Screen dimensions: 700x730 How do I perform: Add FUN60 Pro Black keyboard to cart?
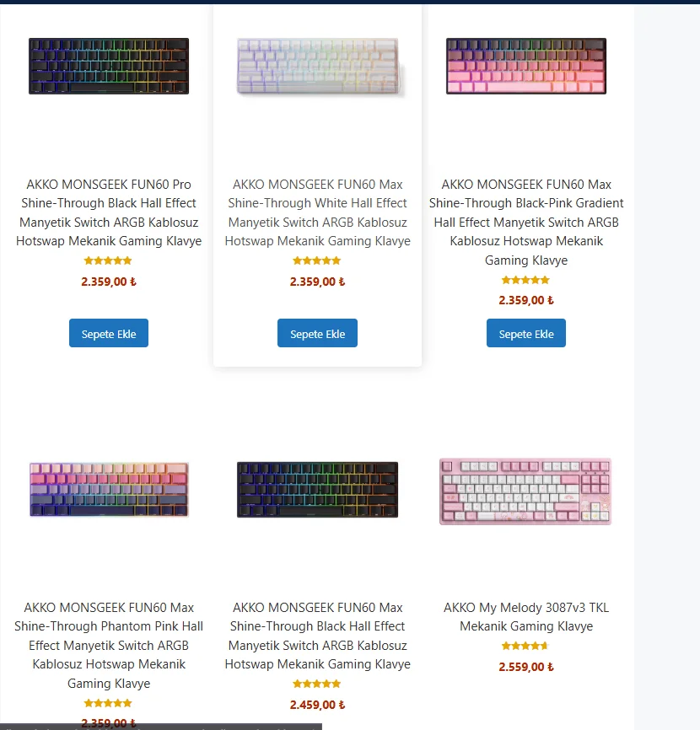109,334
